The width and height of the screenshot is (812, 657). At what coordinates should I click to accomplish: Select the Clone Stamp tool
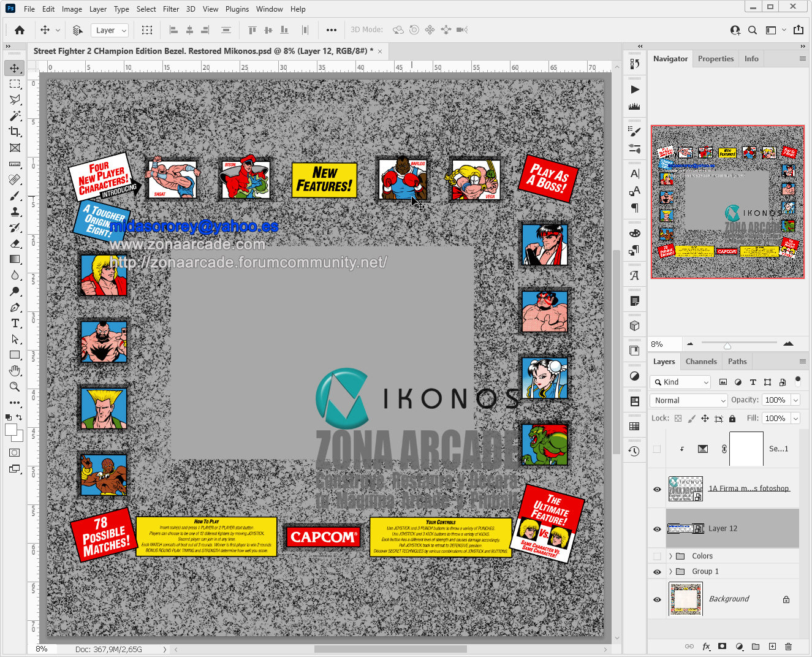click(15, 211)
